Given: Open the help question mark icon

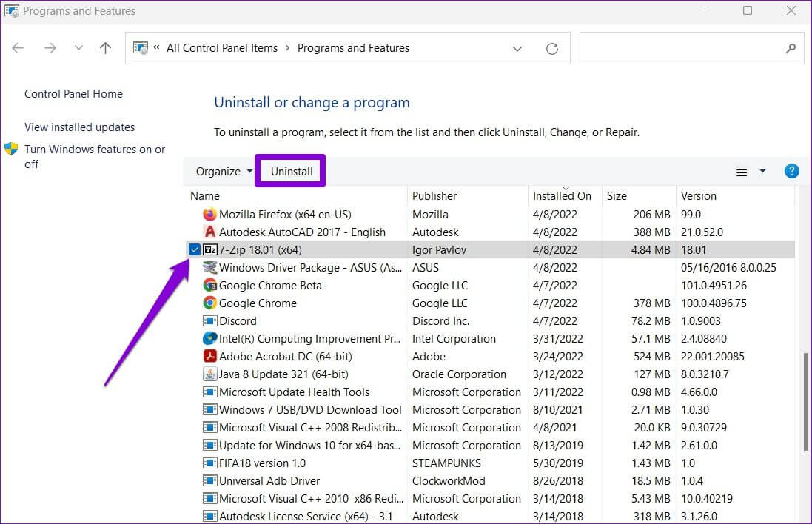Looking at the screenshot, I should point(791,171).
